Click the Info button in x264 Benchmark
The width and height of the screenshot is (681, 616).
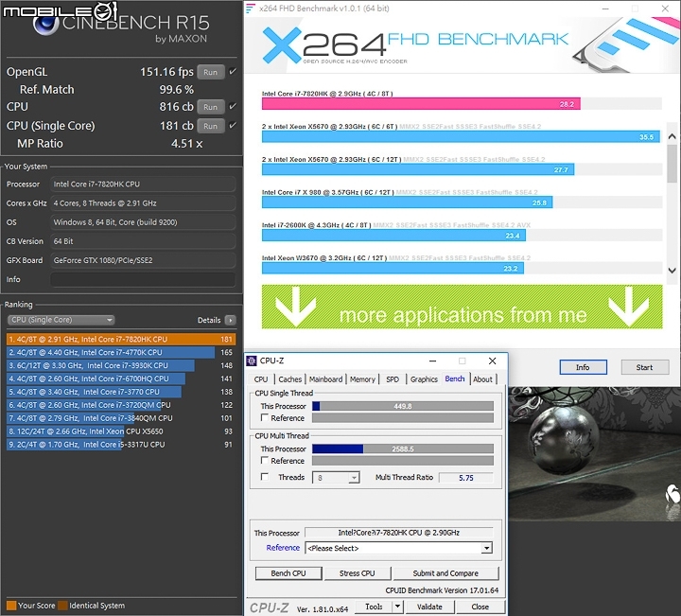(583, 367)
